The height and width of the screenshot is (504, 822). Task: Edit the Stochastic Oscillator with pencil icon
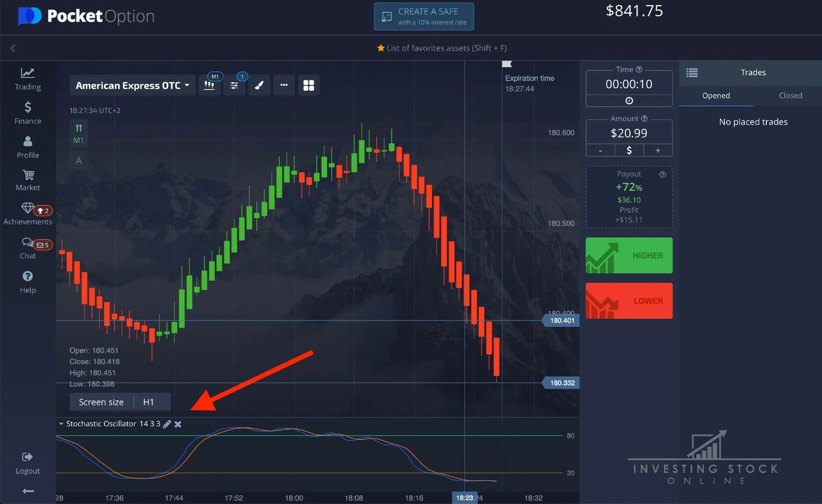click(167, 424)
